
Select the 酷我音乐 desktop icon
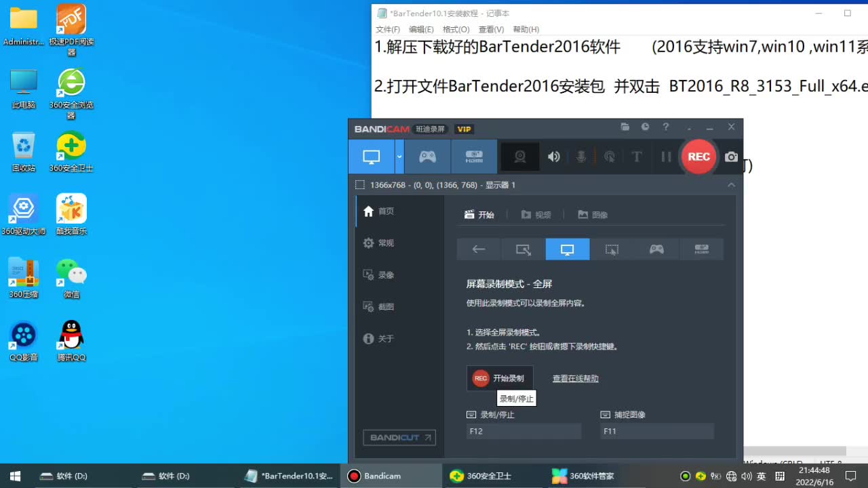71,215
